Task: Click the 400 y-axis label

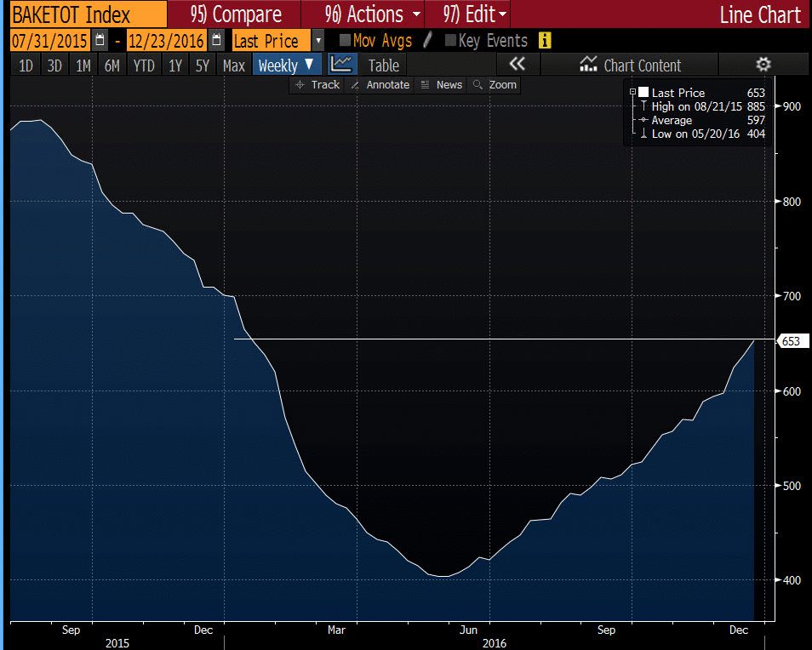Action: (792, 579)
